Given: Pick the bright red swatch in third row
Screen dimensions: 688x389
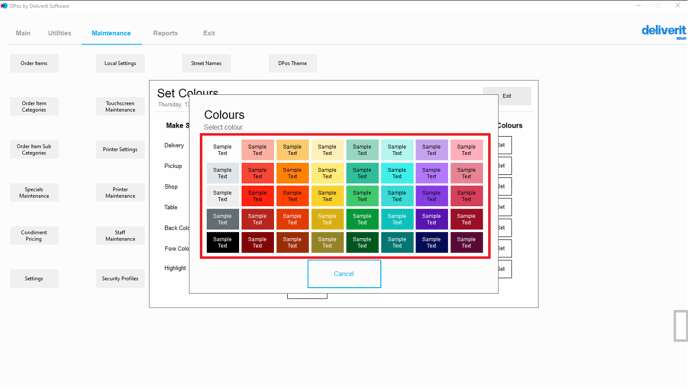Looking at the screenshot, I should (258, 196).
